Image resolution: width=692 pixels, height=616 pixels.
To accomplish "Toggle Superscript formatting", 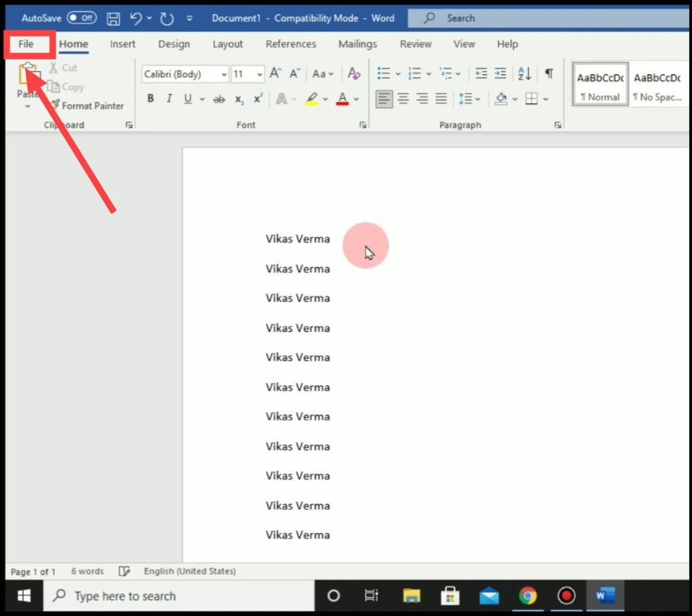I will click(258, 98).
